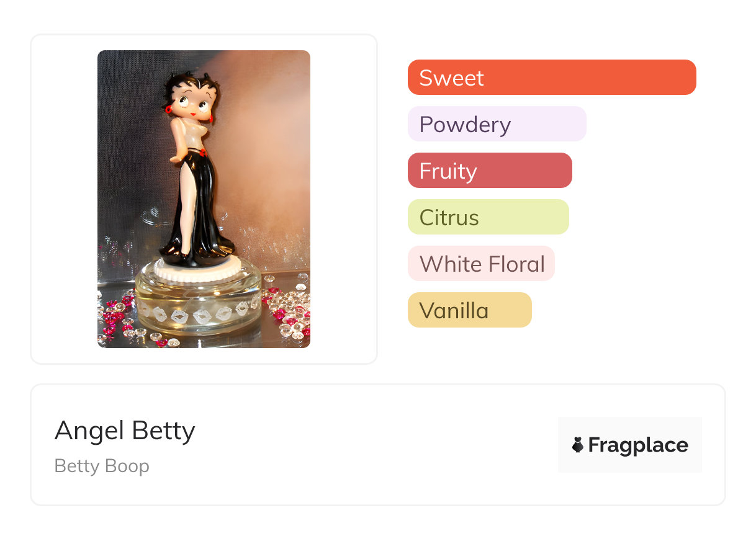This screenshot has height=536, width=756.
Task: Pick the Citrus accord bar
Action: pos(488,217)
